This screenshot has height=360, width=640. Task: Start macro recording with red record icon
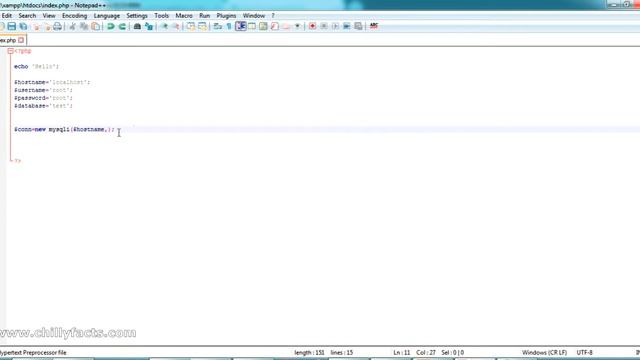click(312, 27)
